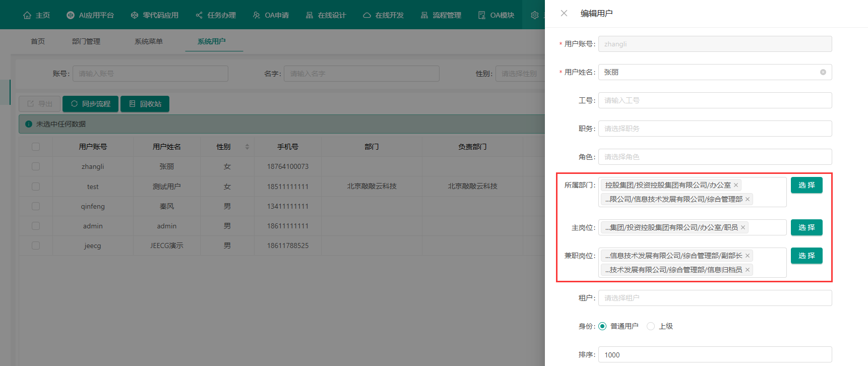The height and width of the screenshot is (366, 868).
Task: Select the 上级 identity radio button
Action: [651, 326]
